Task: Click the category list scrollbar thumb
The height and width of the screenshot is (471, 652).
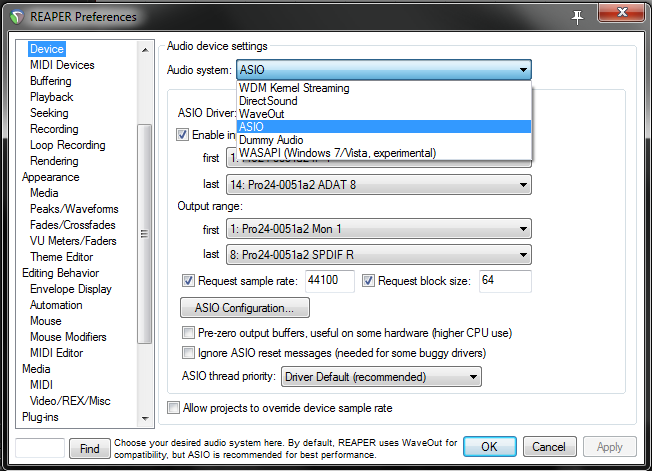Action: [144, 234]
